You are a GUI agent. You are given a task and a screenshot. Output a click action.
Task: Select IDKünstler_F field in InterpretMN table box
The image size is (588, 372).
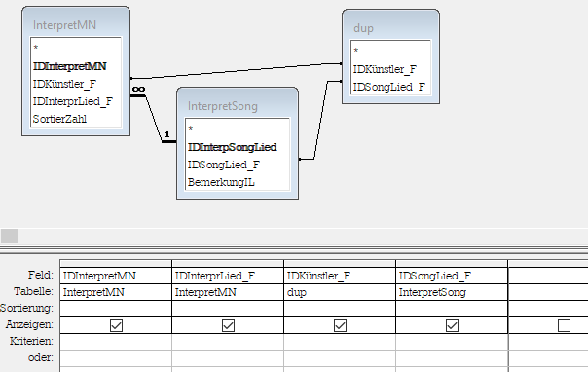tap(64, 84)
